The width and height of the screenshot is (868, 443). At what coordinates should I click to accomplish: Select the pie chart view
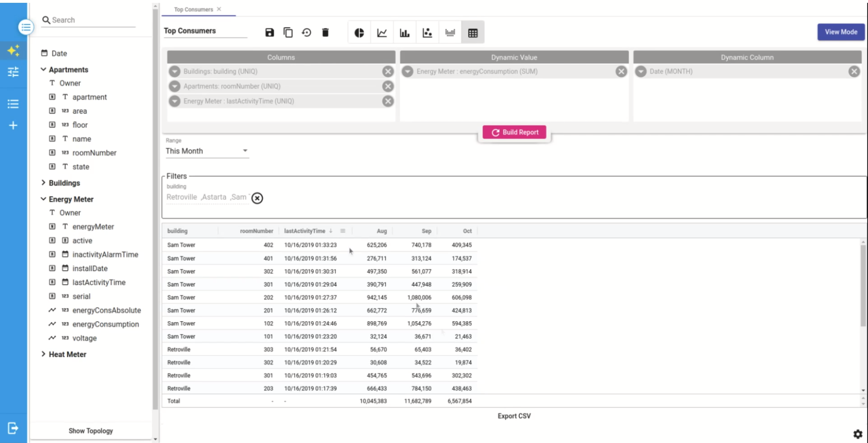pyautogui.click(x=359, y=33)
